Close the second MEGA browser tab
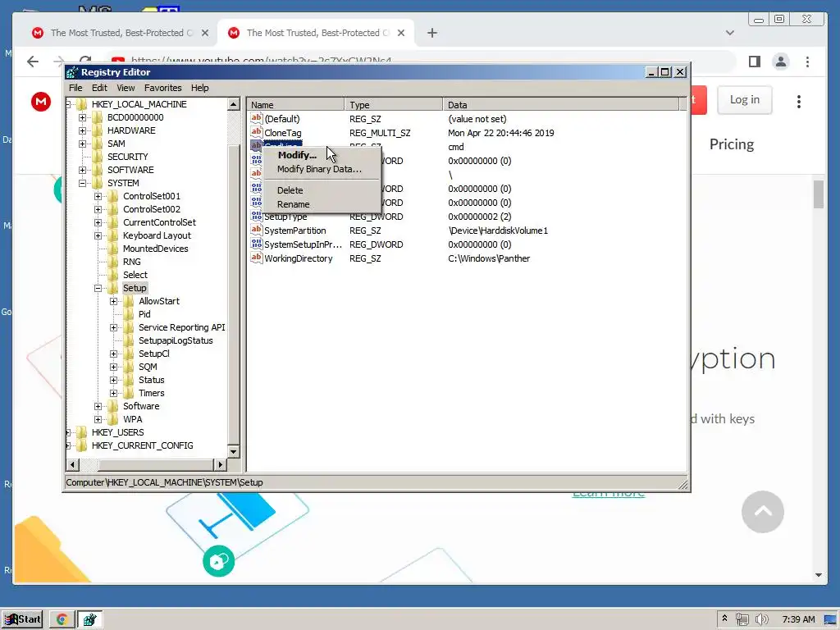 (400, 33)
